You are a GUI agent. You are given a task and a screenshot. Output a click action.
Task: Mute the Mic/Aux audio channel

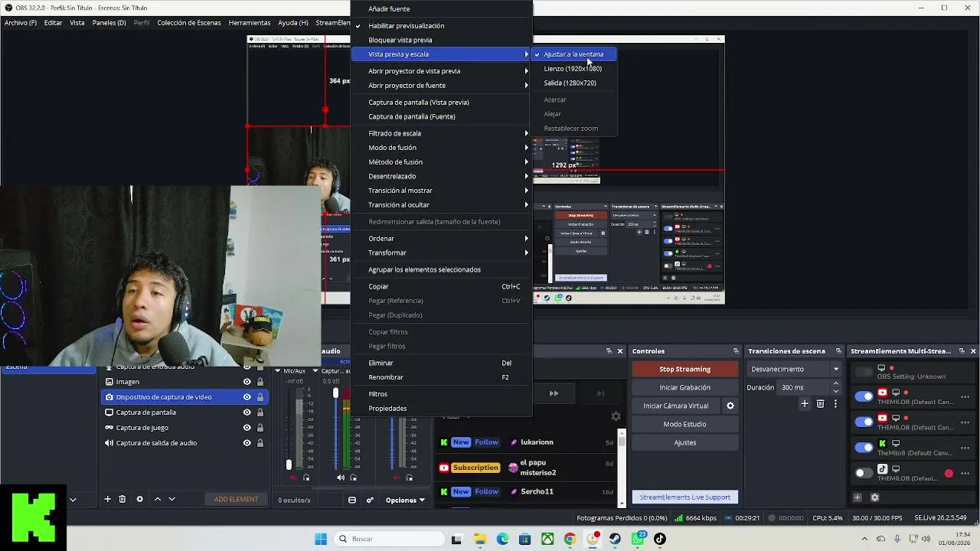coord(292,478)
